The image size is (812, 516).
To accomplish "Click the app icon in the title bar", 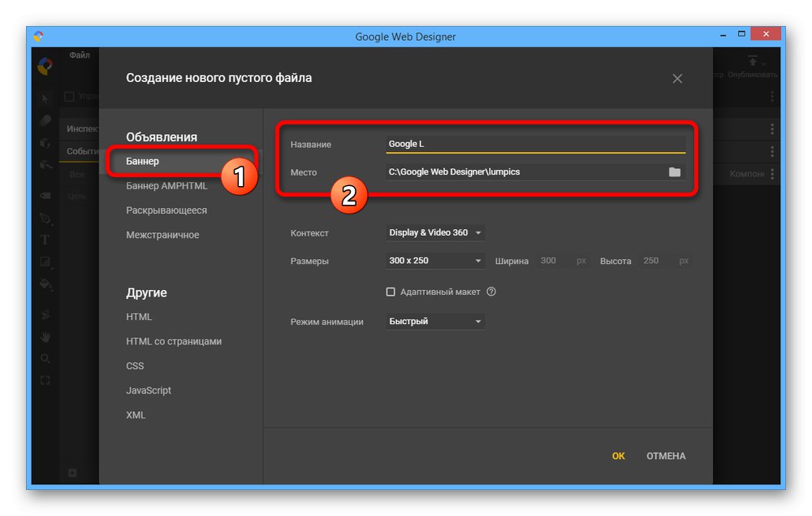I will pyautogui.click(x=38, y=36).
